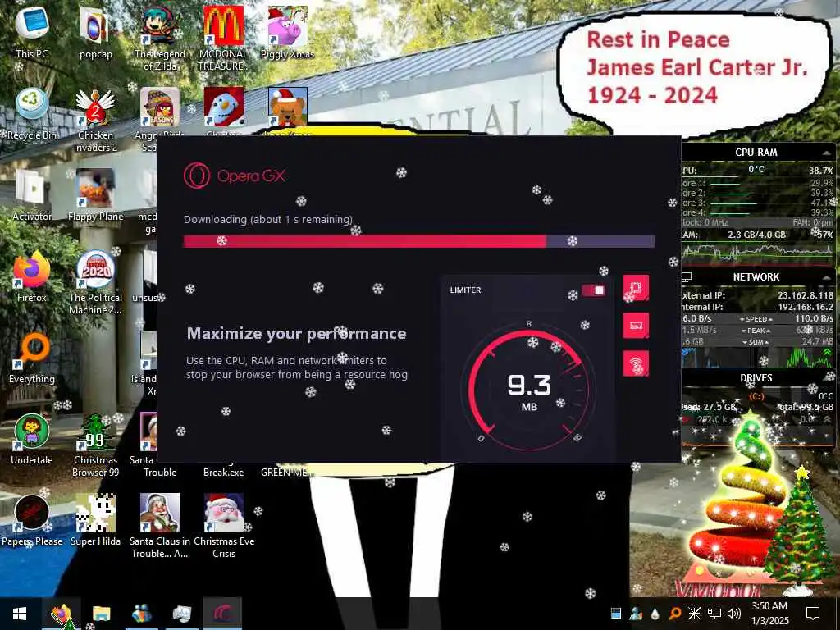Open the Activator desktop icon

pyautogui.click(x=32, y=195)
